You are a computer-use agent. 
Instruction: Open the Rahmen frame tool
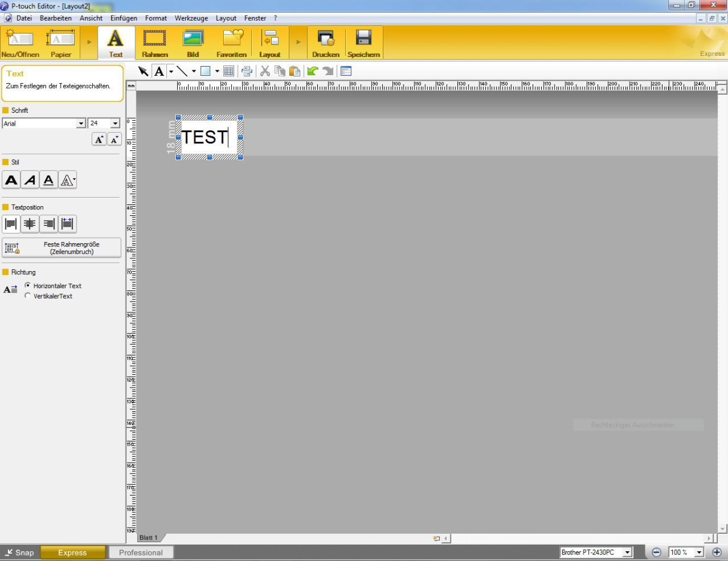click(155, 39)
